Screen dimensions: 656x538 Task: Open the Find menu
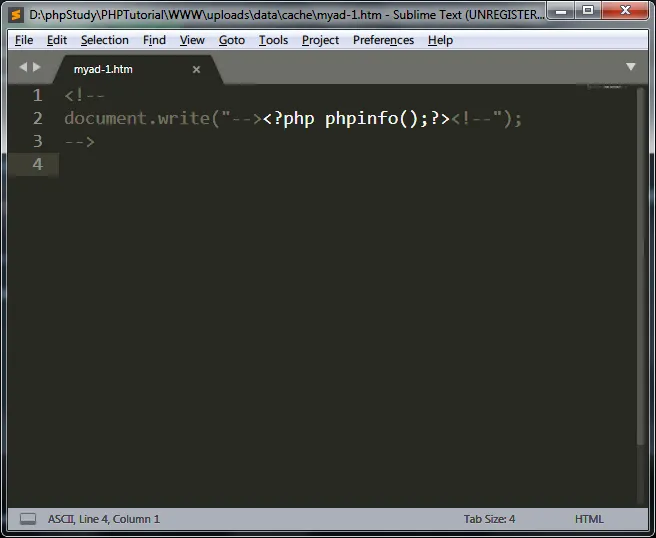click(154, 40)
